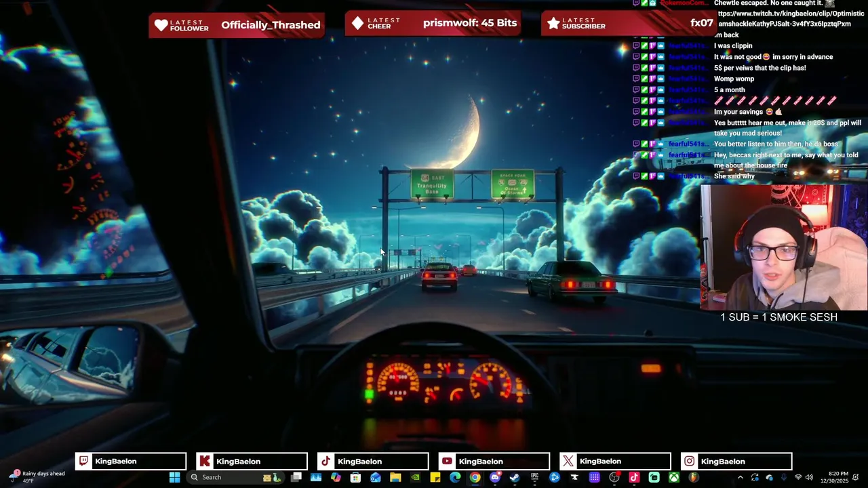Show hidden system tray icons chevron
This screenshot has height=488, width=868.
click(740, 477)
